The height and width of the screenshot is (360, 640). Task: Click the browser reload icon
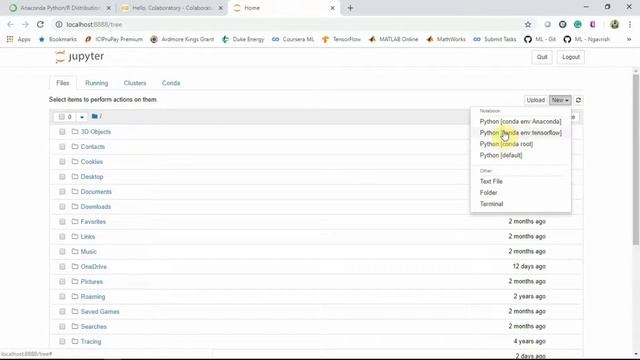coord(40,24)
